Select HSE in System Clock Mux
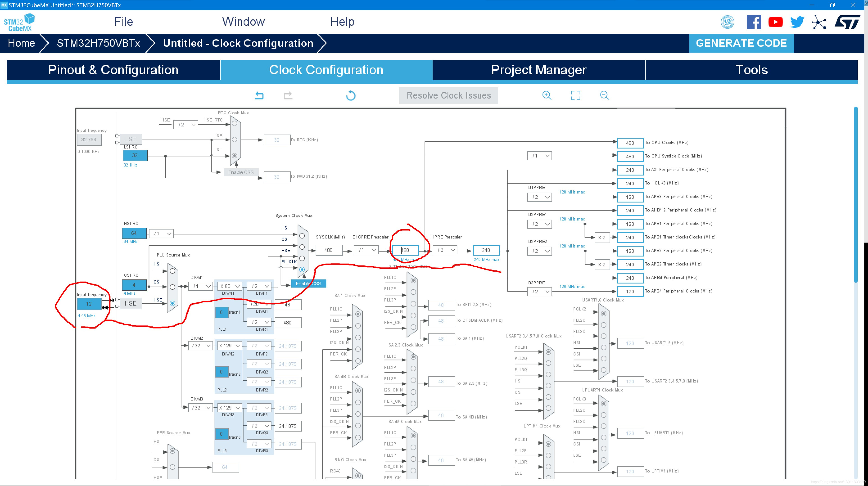This screenshot has height=486, width=868. click(x=302, y=258)
